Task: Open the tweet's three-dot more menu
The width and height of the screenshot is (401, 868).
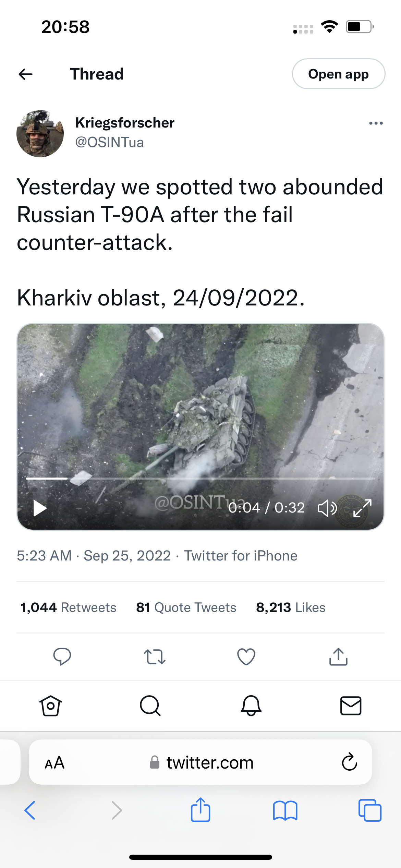Action: (x=376, y=123)
